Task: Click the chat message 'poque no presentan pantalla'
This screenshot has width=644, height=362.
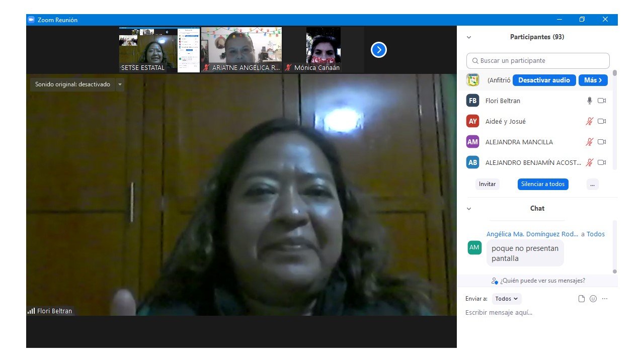Action: pyautogui.click(x=525, y=253)
